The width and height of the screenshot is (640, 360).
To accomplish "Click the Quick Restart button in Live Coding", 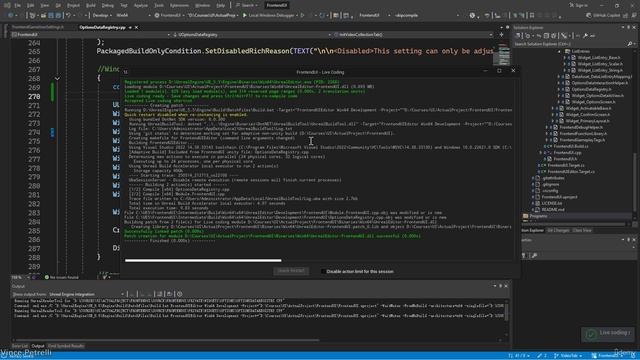I will click(x=291, y=271).
